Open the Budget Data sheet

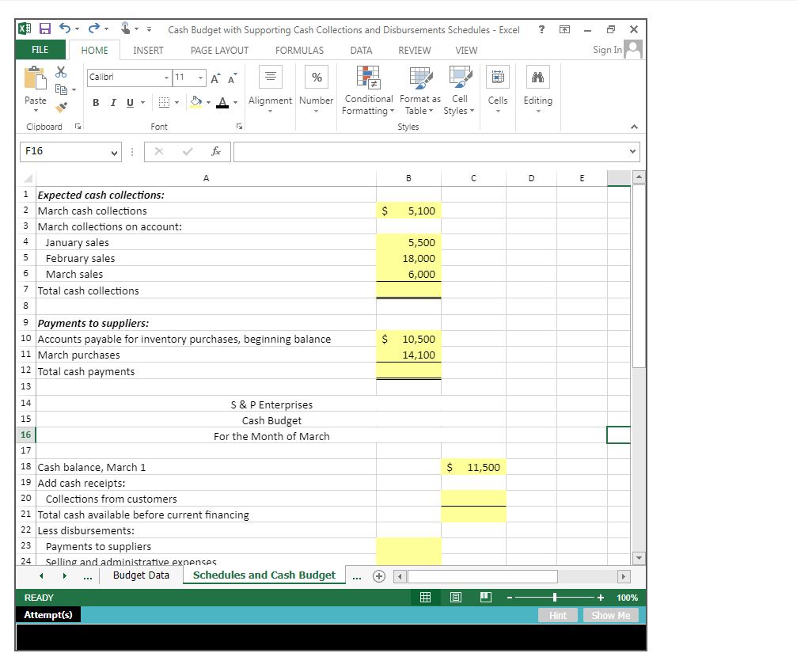(x=142, y=575)
